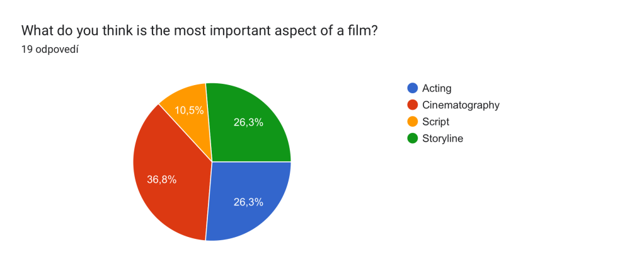The height and width of the screenshot is (271, 644).
Task: Click the Script legend label
Action: [x=435, y=122]
